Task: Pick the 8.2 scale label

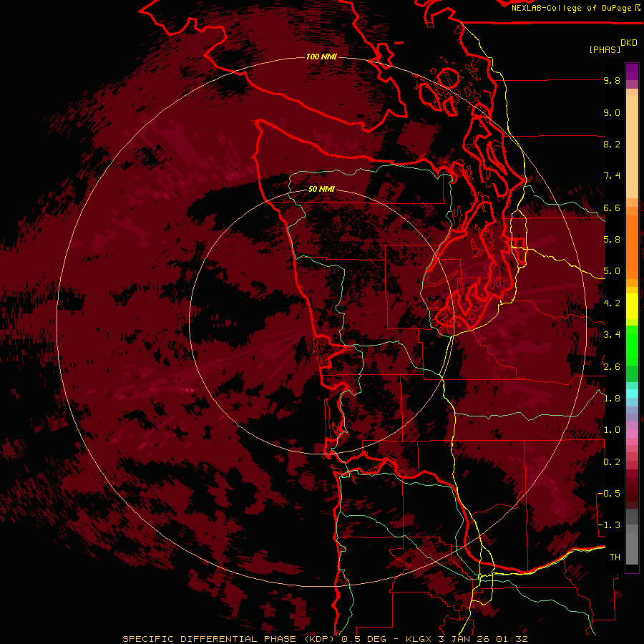Action: 612,145
